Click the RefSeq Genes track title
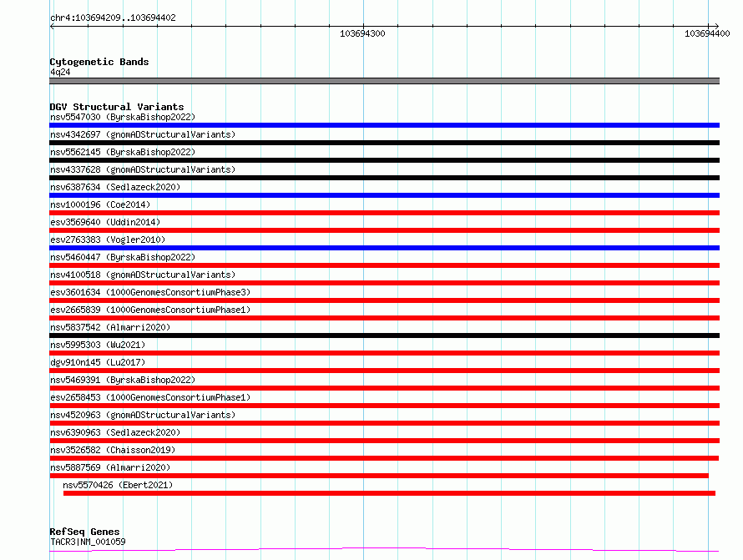Viewport: 743px width, 560px height. (84, 532)
